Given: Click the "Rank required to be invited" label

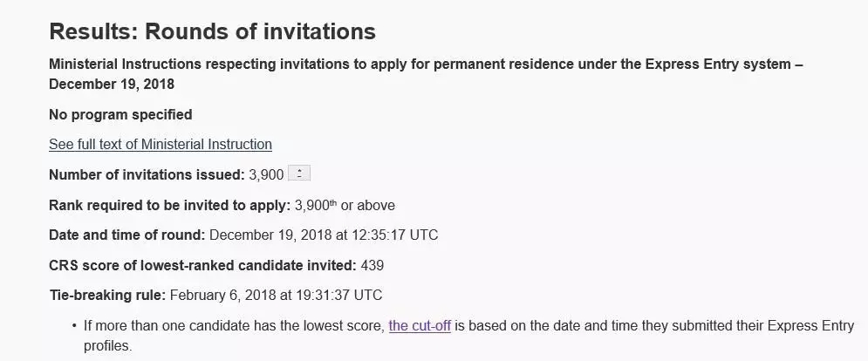Looking at the screenshot, I should point(169,206).
